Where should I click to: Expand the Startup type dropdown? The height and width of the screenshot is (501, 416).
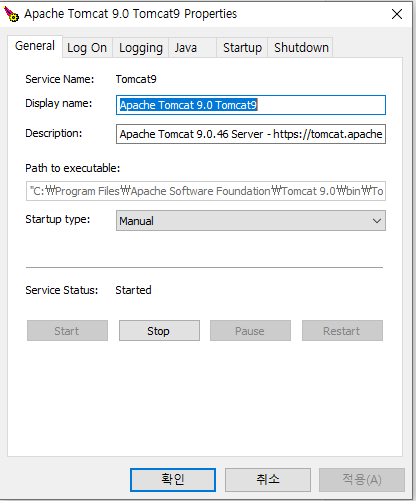click(x=251, y=220)
